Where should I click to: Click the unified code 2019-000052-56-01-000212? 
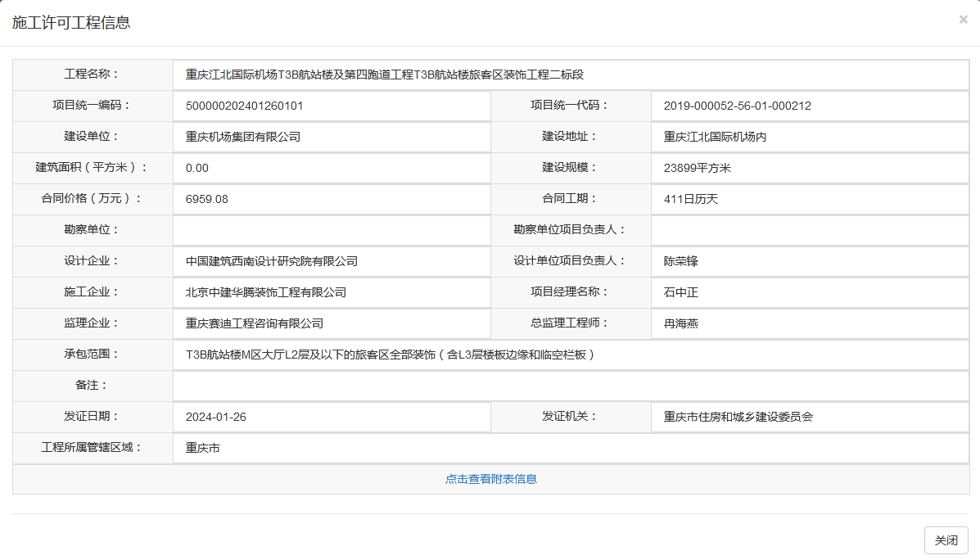click(738, 106)
